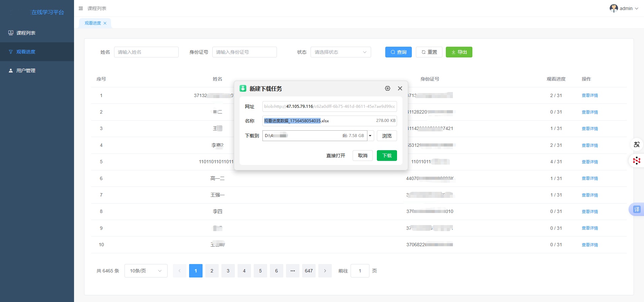Open the 10条/页 page size selector
This screenshot has height=302, width=644.
[x=146, y=271]
